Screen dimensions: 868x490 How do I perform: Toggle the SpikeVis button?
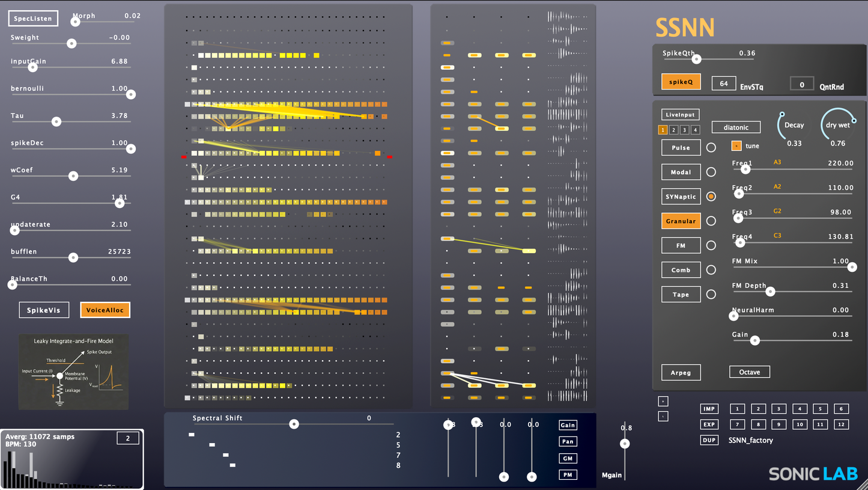(x=44, y=310)
